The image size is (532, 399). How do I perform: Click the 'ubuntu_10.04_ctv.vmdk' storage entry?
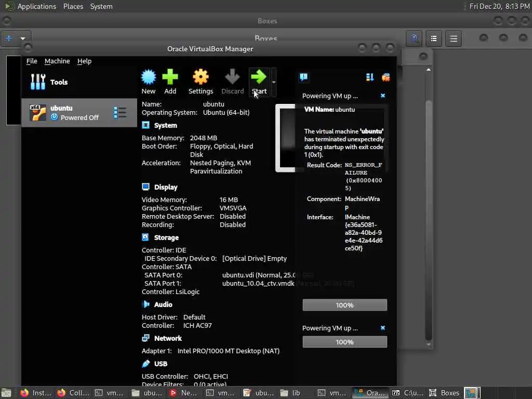(258, 284)
